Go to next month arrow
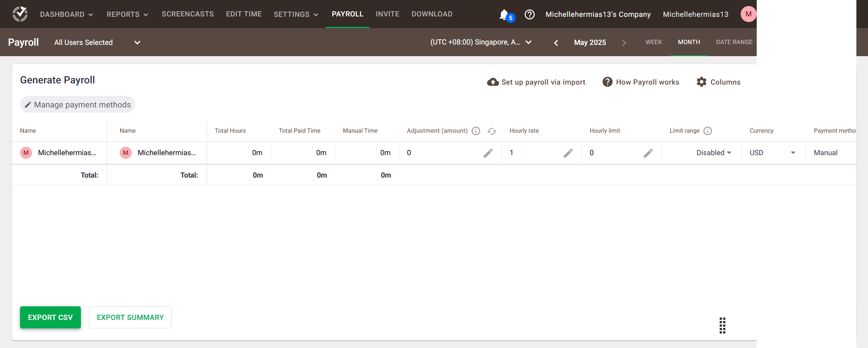Viewport: 868px width, 348px height. point(624,42)
